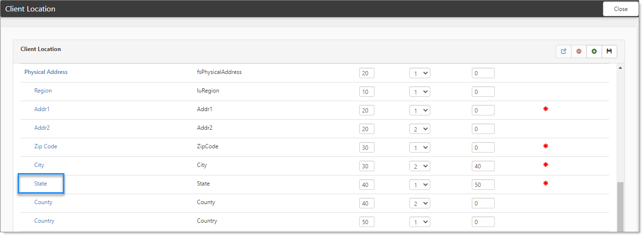Expand the Addr2 row dropdown showing 2
Screen dimensions: 644x237
(x=420, y=129)
